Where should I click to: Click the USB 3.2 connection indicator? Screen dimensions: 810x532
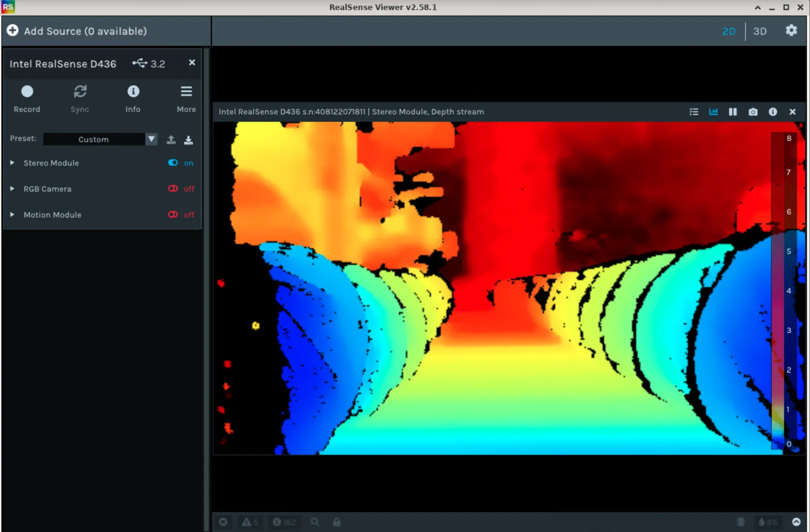pyautogui.click(x=149, y=63)
